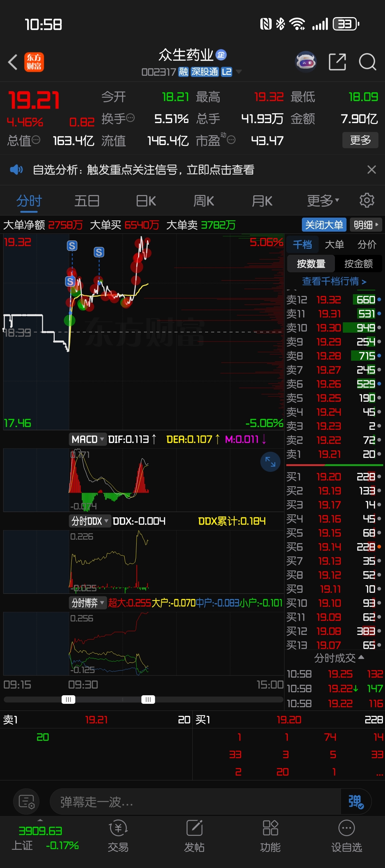Open the comment list icon

pyautogui.click(x=26, y=801)
